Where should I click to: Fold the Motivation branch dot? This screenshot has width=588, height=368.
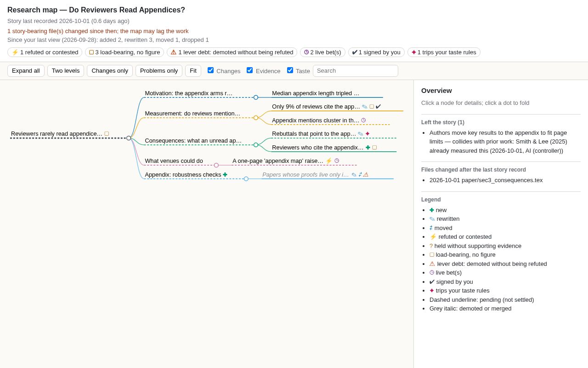click(256, 98)
